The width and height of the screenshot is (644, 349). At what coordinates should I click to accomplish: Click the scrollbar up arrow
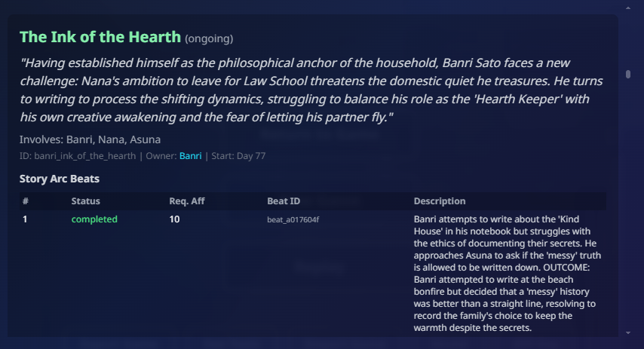tap(628, 8)
